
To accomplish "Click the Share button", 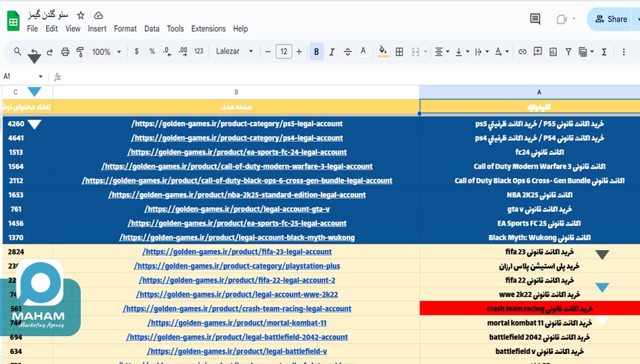I will coord(611,19).
